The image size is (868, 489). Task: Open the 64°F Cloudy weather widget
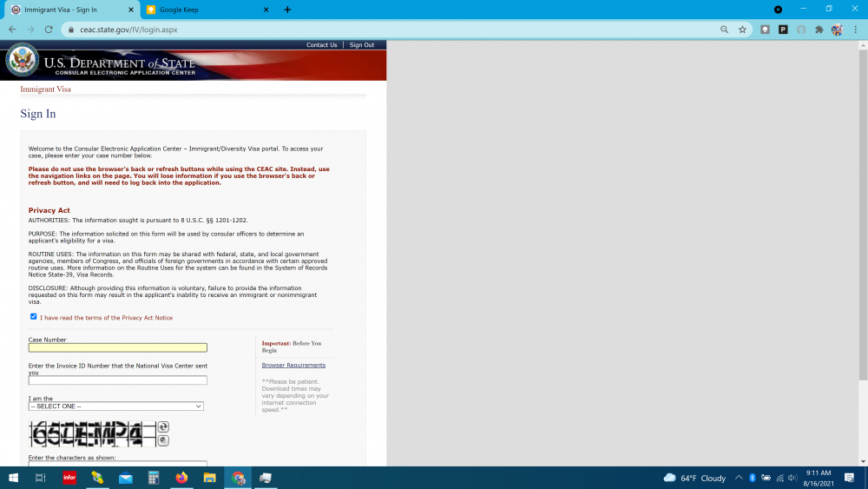[x=694, y=478]
